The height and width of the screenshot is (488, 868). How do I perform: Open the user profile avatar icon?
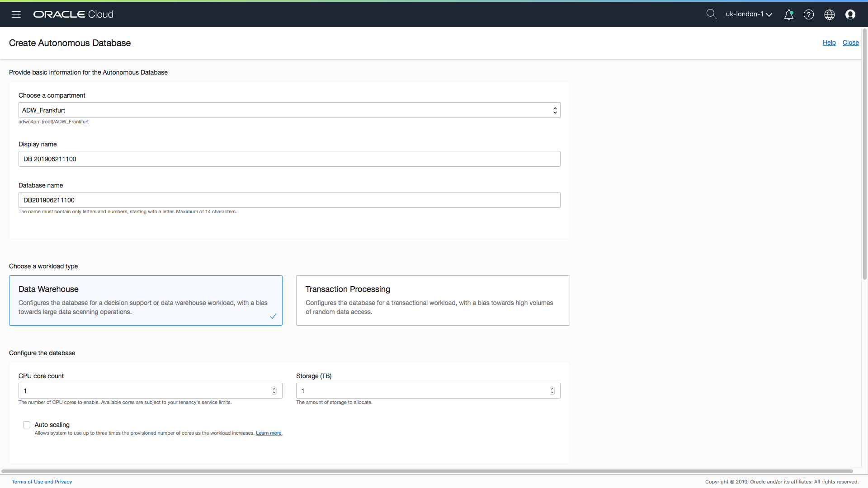[850, 14]
